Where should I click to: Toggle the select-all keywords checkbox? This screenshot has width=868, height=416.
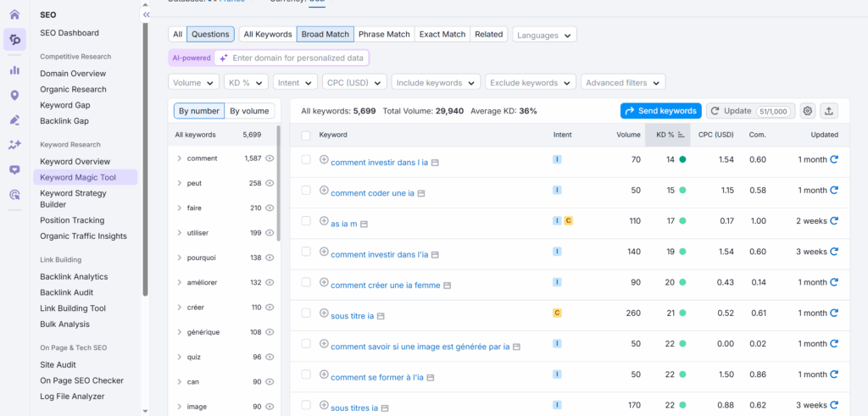[306, 135]
